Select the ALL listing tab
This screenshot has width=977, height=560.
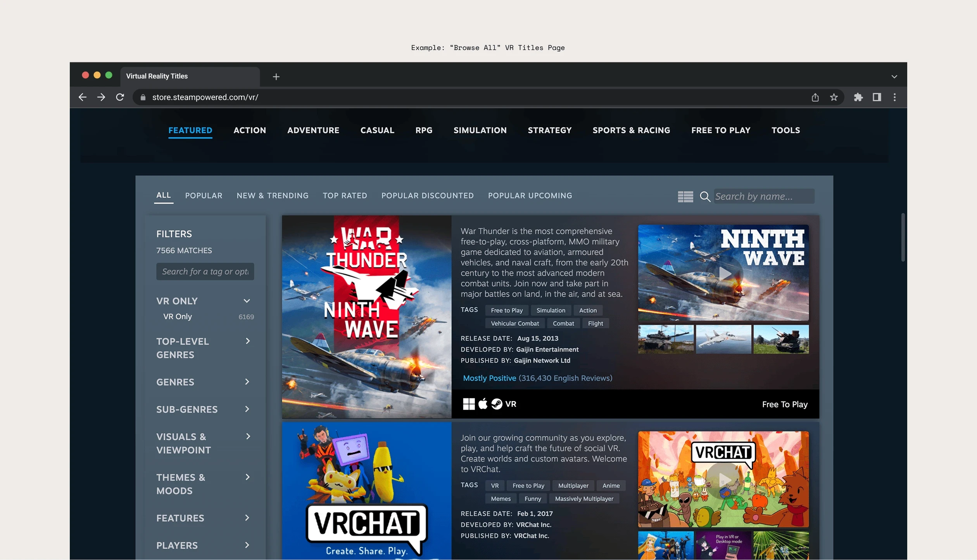(x=164, y=195)
